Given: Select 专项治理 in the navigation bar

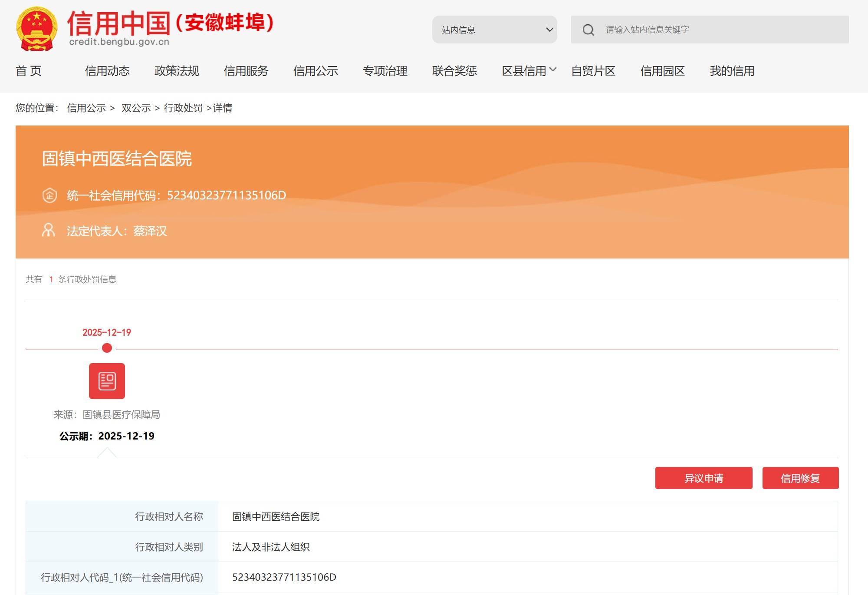Looking at the screenshot, I should click(x=385, y=71).
